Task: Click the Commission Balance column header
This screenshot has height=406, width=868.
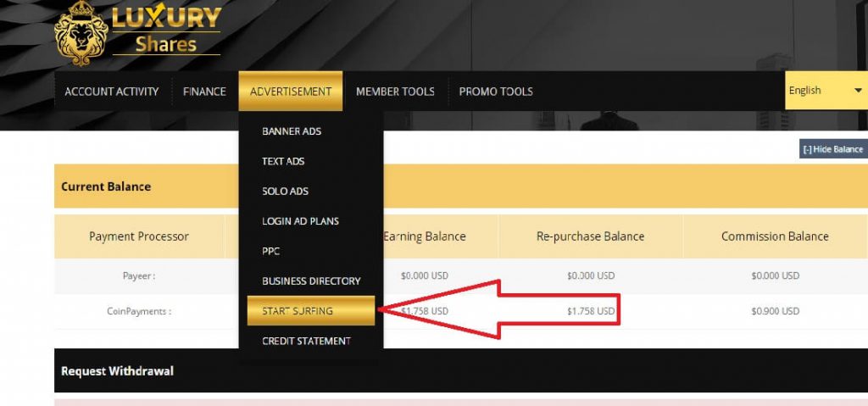Action: pos(775,236)
